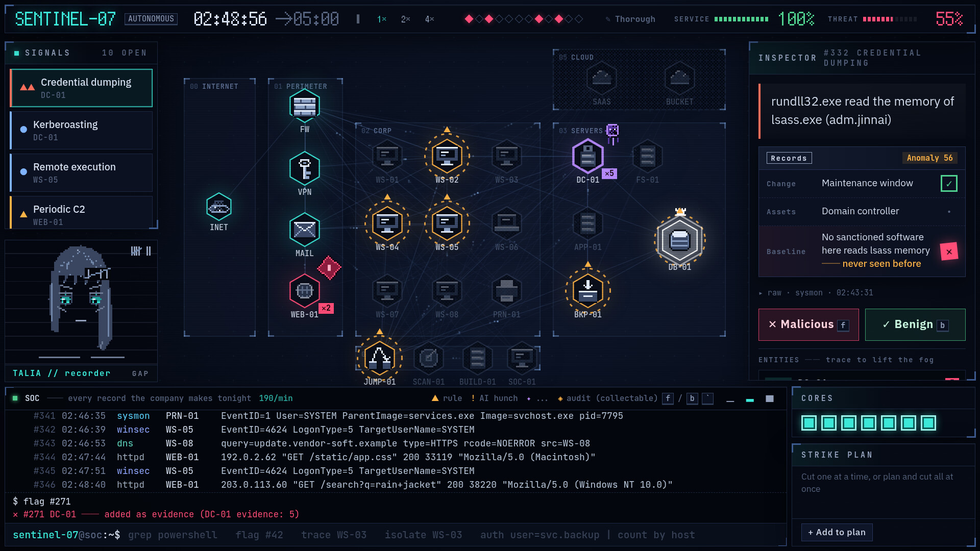Viewport: 980px width, 551px height.
Task: Open the Thorough mode selector
Action: [630, 19]
